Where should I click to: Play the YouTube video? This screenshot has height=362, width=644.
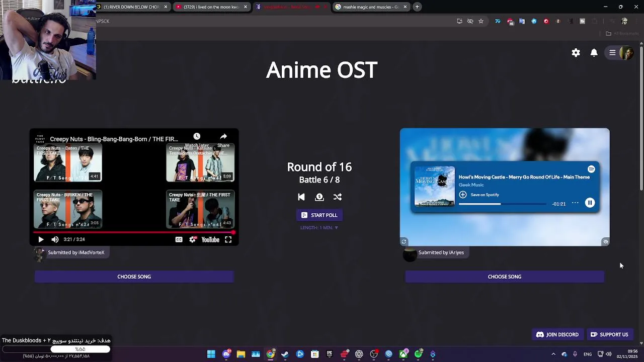(41, 240)
